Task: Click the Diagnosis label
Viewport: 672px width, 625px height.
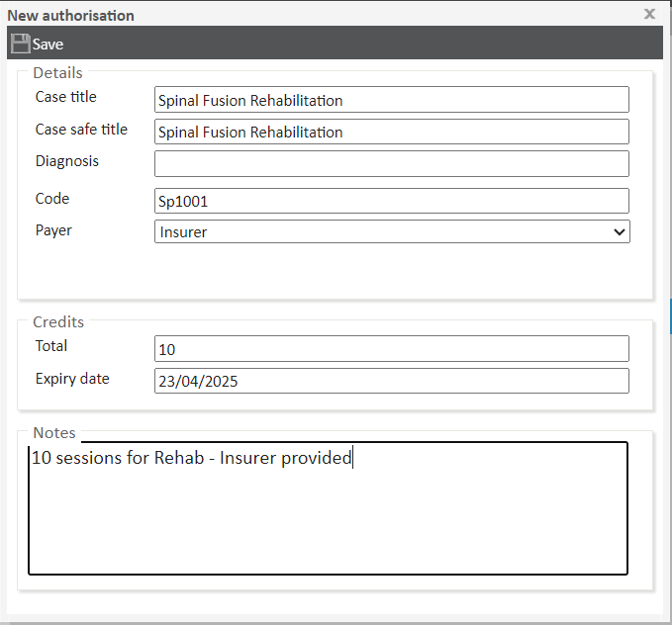Action: point(67,160)
